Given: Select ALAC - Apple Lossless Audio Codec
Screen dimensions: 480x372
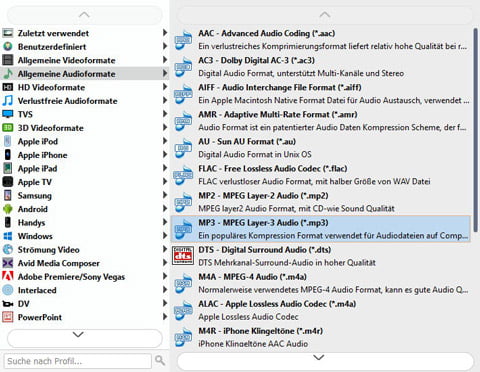Looking at the screenshot, I should click(321, 310).
